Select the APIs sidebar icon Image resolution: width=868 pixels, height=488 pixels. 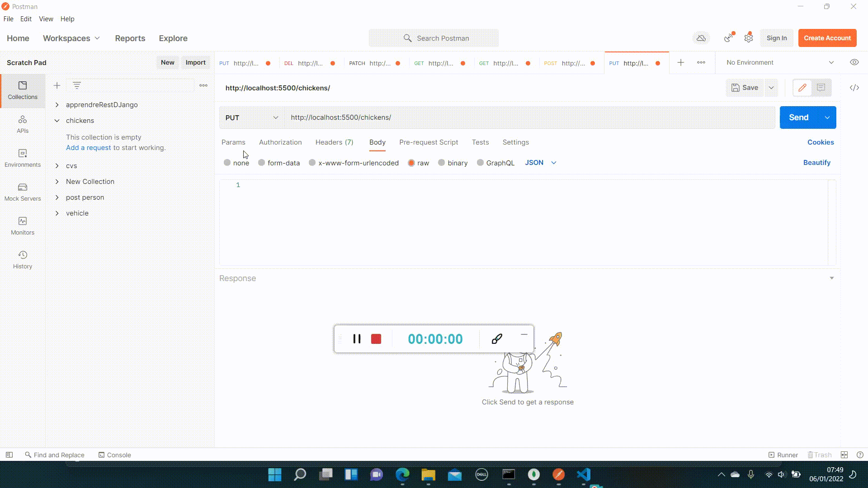click(22, 124)
